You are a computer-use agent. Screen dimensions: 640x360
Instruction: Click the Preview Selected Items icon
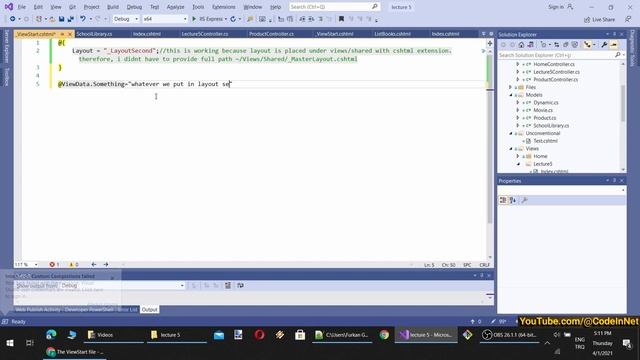613,44
